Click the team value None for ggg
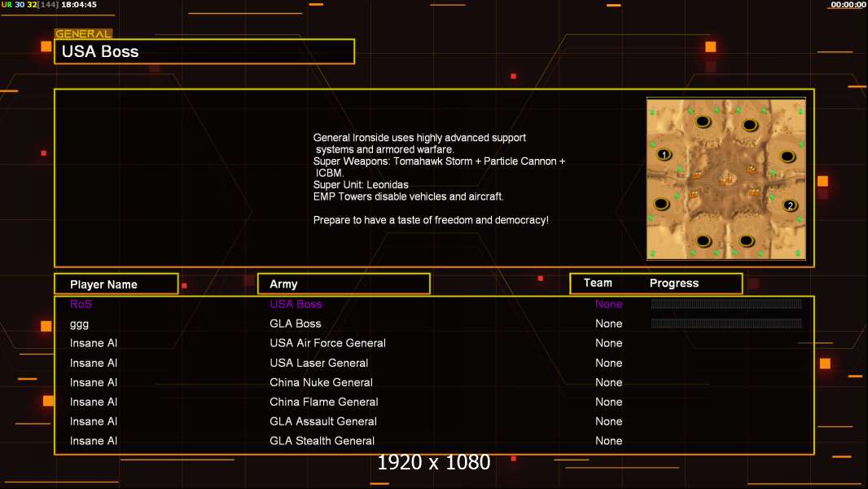 pos(608,324)
